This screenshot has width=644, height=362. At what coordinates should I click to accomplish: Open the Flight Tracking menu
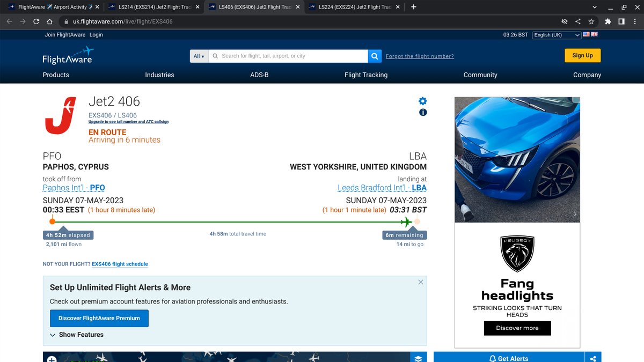366,75
